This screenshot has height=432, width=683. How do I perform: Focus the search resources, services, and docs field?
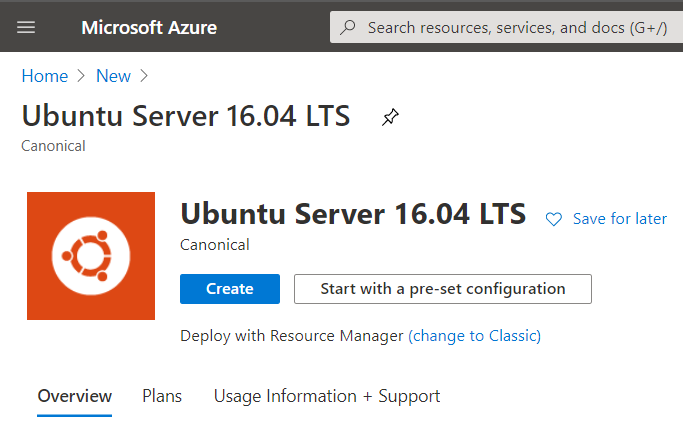click(516, 27)
